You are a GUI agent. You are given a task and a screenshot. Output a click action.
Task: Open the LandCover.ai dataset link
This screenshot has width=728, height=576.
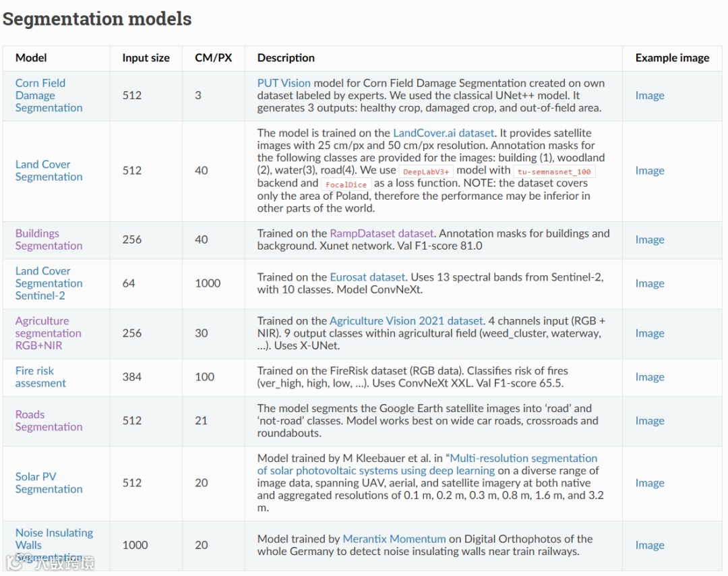[444, 133]
